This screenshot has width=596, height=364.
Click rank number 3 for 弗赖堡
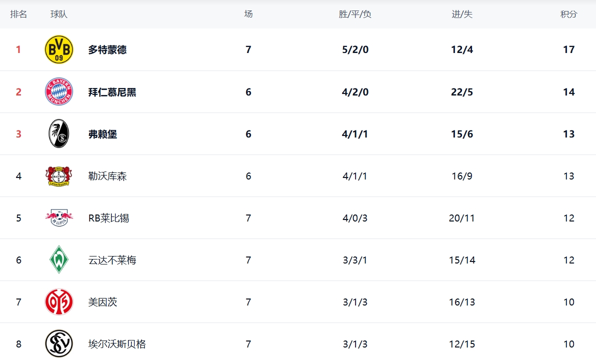[x=18, y=134]
